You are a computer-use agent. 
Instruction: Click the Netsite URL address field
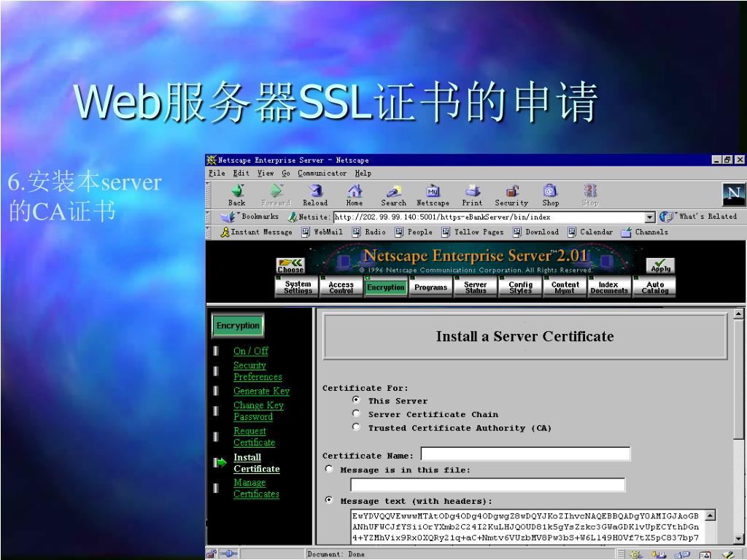tap(489, 217)
